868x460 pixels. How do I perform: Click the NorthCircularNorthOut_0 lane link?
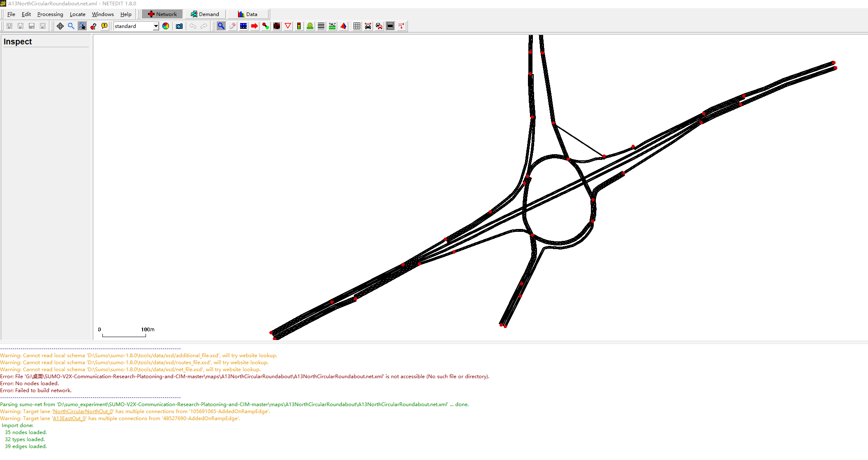83,411
